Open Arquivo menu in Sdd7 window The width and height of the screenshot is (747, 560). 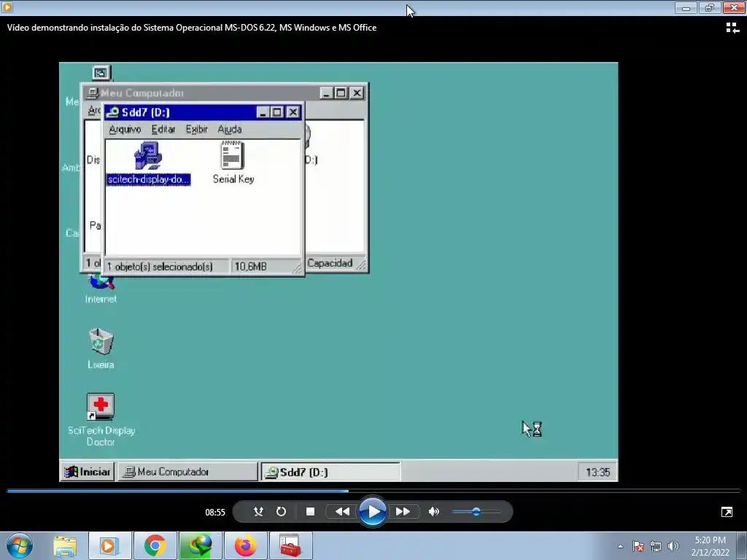[x=125, y=129]
